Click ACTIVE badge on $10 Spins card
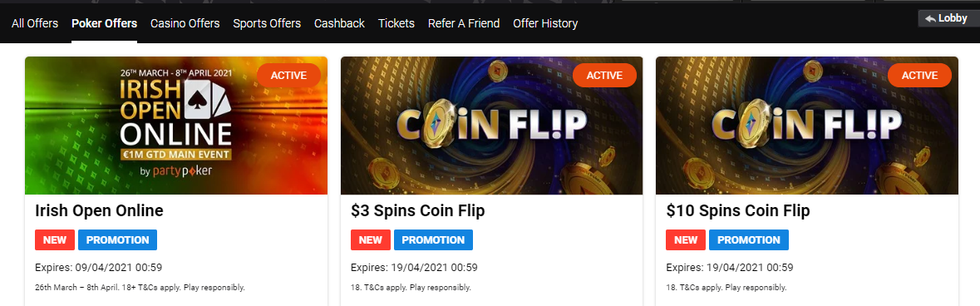 click(x=919, y=76)
